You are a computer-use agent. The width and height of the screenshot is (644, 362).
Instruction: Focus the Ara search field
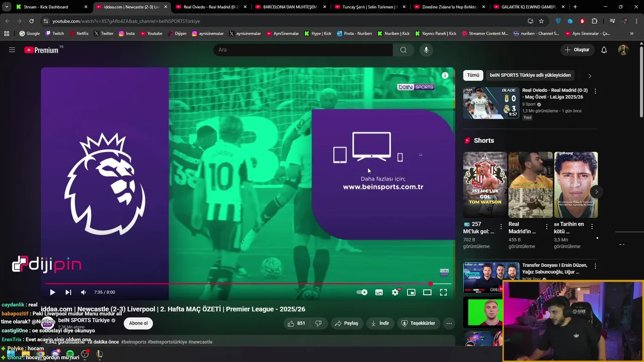point(303,50)
